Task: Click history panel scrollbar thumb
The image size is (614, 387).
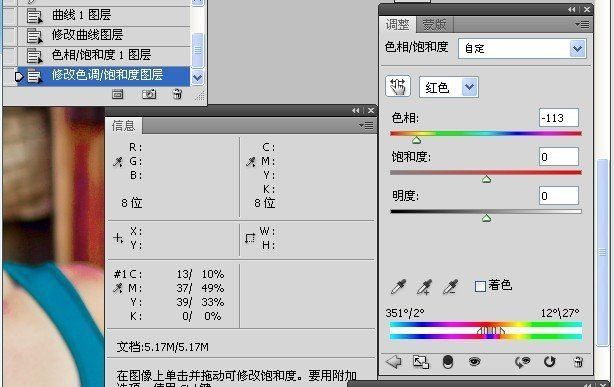Action: pyautogui.click(x=198, y=50)
